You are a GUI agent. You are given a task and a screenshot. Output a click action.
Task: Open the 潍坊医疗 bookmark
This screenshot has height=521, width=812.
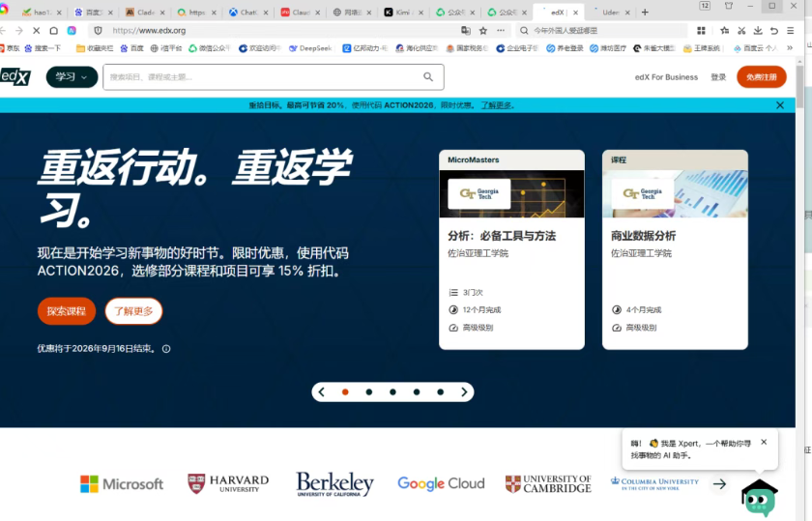coord(608,48)
